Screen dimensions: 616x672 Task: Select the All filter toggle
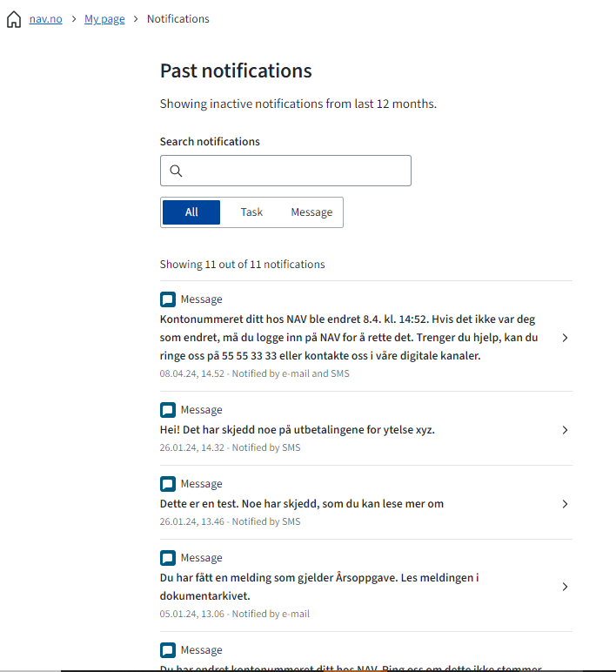coord(191,212)
